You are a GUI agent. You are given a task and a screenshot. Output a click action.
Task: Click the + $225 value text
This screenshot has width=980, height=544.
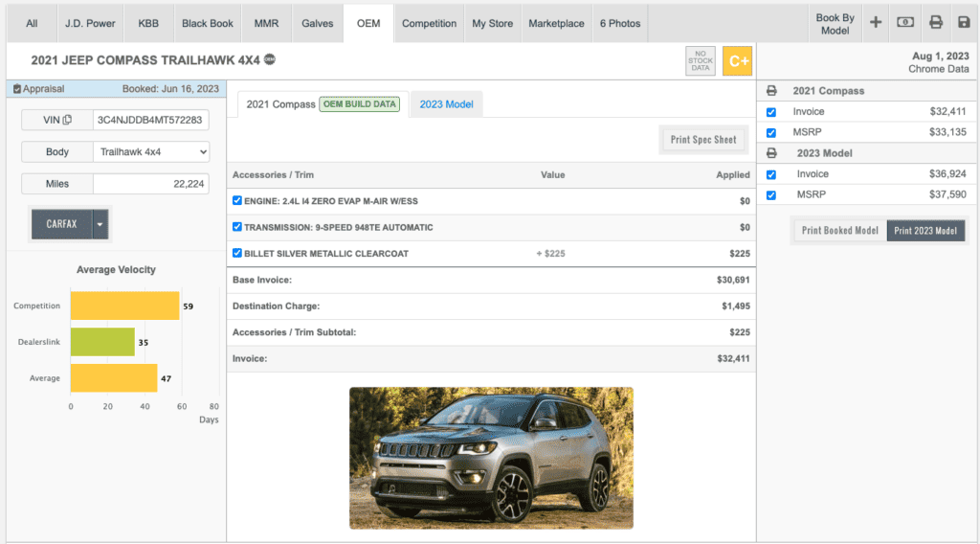point(550,253)
